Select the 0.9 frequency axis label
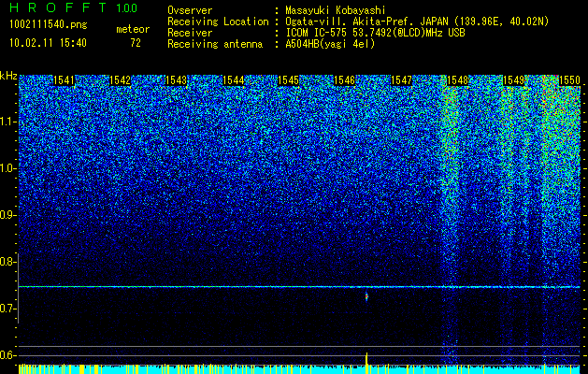588x374 pixels. pyautogui.click(x=7, y=215)
